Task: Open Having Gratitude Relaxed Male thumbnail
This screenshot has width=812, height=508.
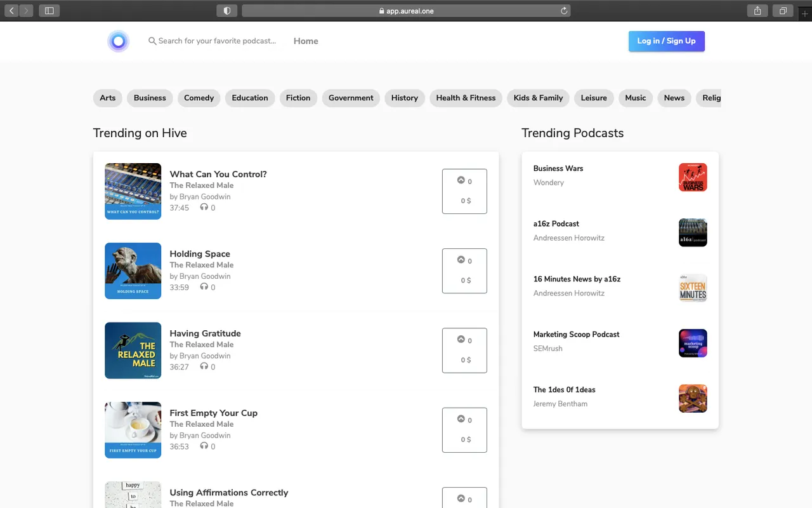Action: (133, 351)
